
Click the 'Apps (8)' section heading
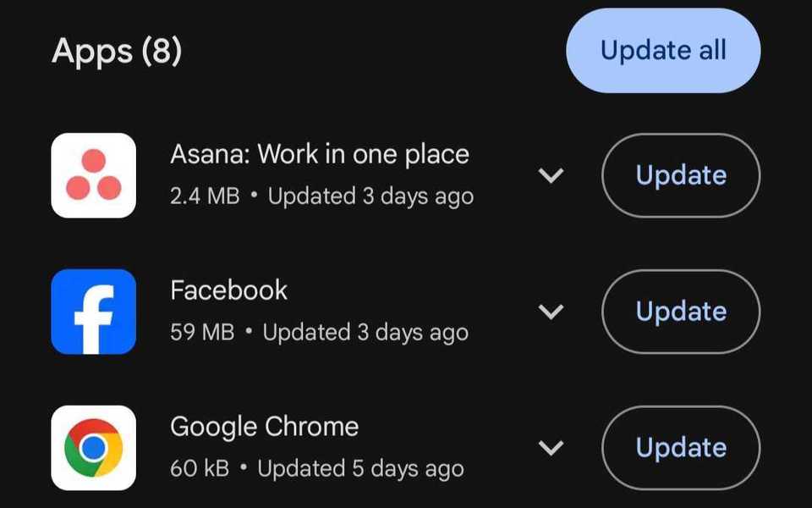[x=117, y=52]
